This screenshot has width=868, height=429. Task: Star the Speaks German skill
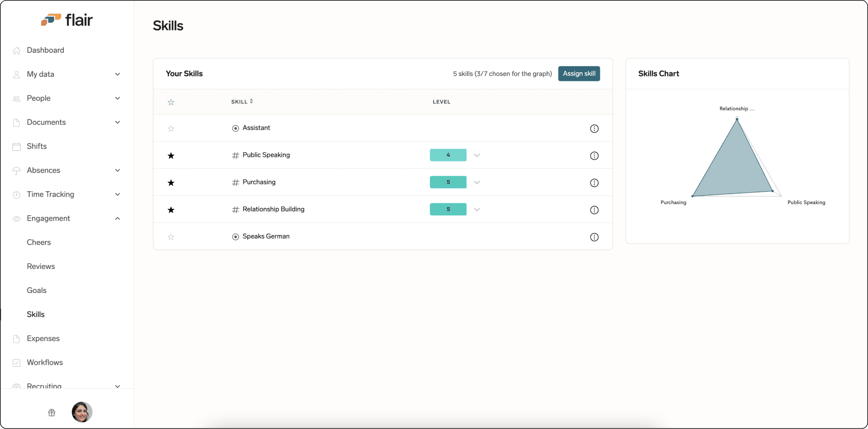(171, 237)
